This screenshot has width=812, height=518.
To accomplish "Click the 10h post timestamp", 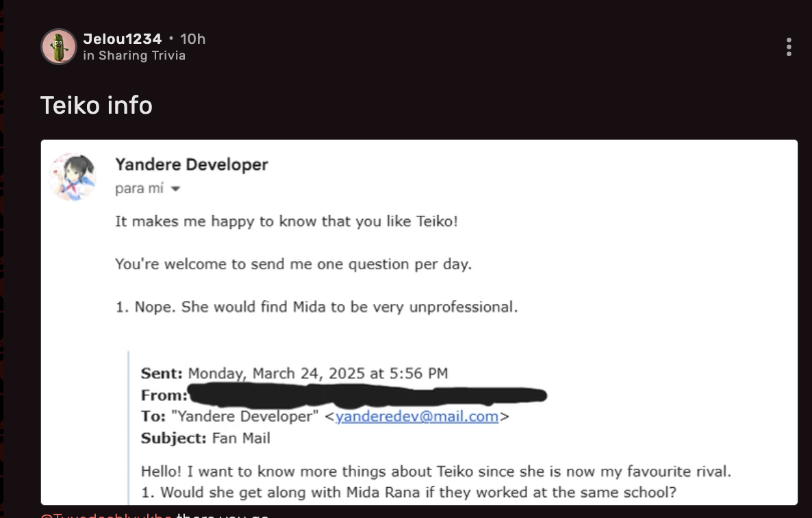I will point(192,39).
